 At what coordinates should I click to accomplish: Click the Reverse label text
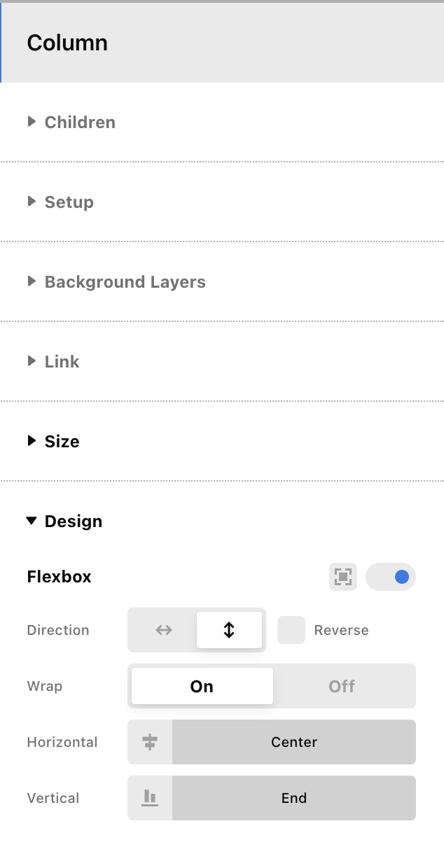click(341, 630)
